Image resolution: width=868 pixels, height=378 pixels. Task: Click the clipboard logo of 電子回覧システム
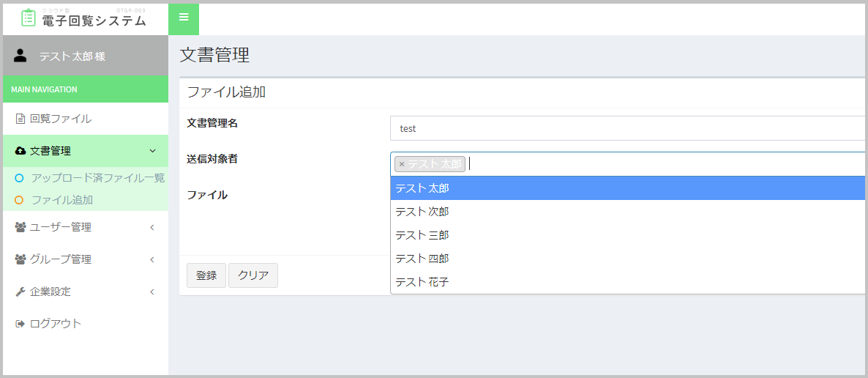click(x=28, y=18)
